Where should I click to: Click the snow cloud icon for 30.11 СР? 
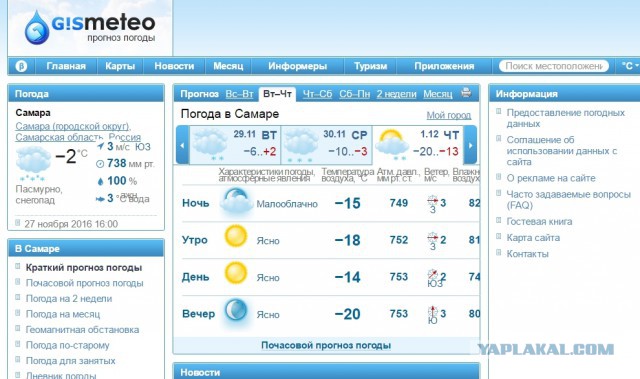[301, 145]
